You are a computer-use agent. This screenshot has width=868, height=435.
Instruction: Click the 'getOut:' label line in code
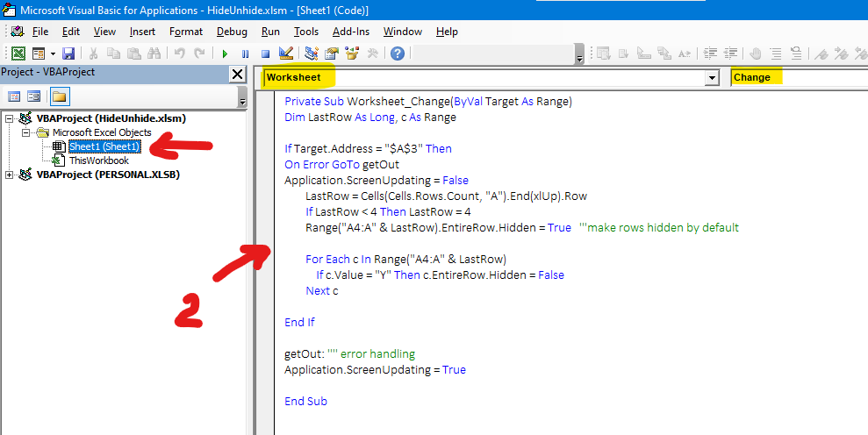(350, 353)
